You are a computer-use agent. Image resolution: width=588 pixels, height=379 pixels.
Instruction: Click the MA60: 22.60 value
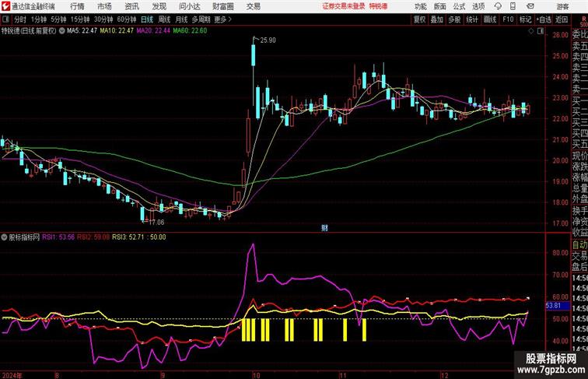pos(190,31)
